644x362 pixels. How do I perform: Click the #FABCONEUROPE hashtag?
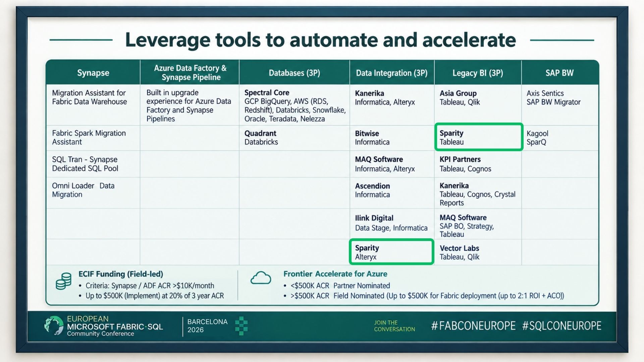click(x=473, y=326)
